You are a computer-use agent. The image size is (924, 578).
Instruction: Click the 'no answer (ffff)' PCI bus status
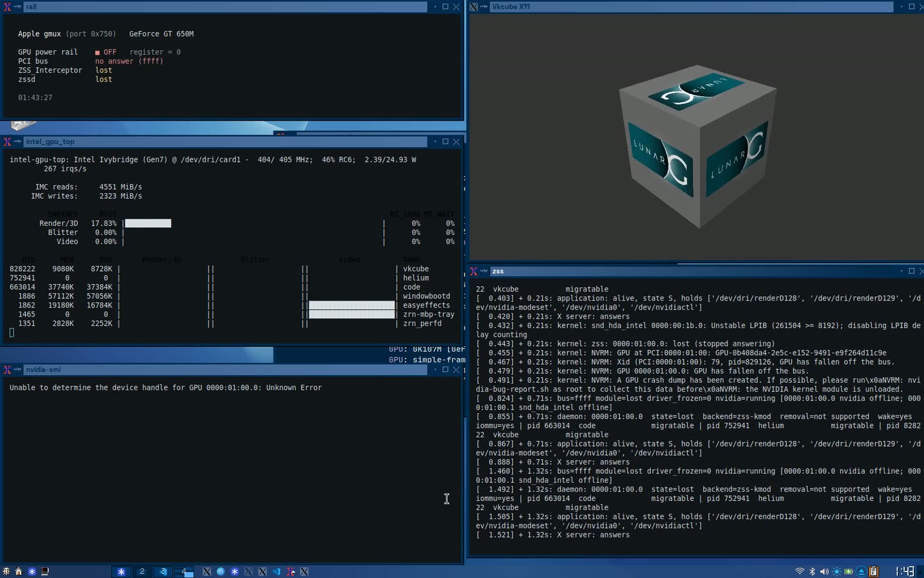point(129,62)
